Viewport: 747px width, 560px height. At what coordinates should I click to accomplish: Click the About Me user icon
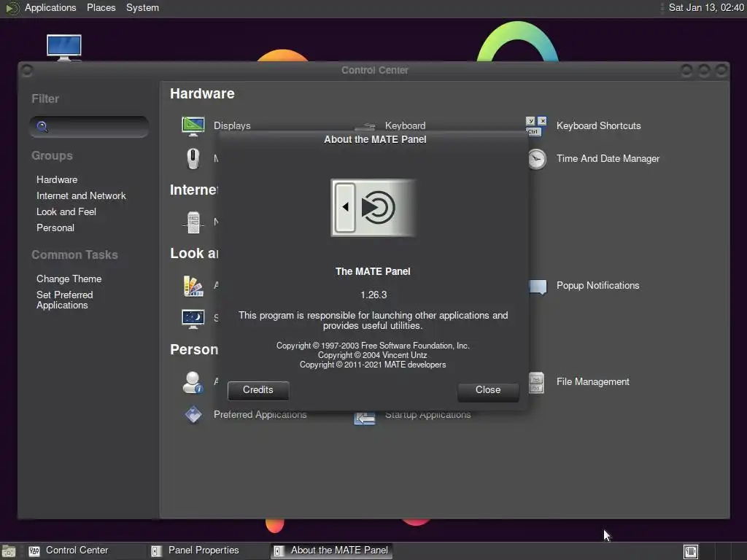tap(193, 382)
